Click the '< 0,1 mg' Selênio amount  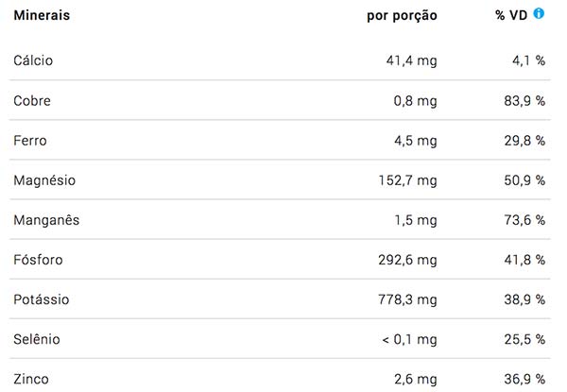point(410,340)
